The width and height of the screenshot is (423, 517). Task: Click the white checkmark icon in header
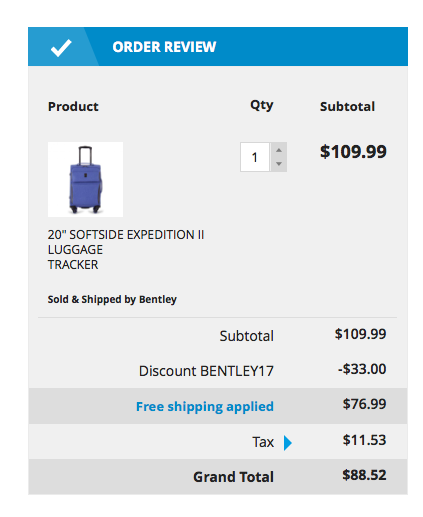[61, 48]
